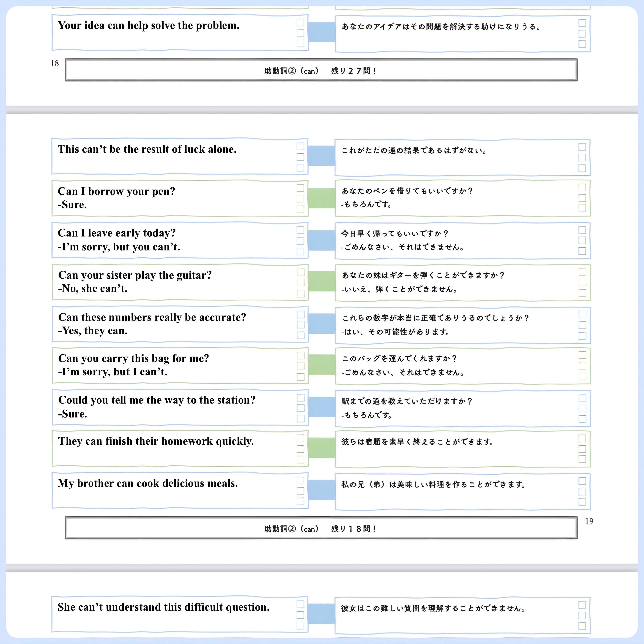The height and width of the screenshot is (644, 644).
Task: Check middle checkbox in the あなたの妹はギター translation box
Action: coord(582,282)
